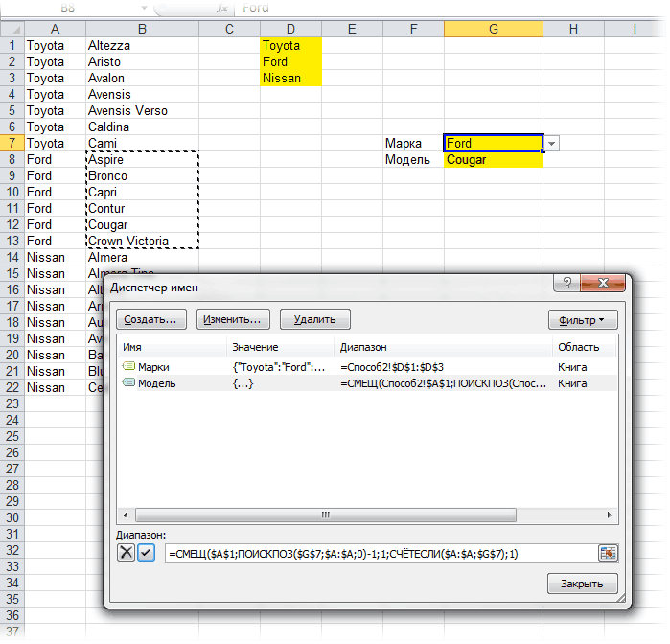Viewport: 670px width, 644px height.
Task: Click cell D2 containing Ford
Action: tap(290, 61)
